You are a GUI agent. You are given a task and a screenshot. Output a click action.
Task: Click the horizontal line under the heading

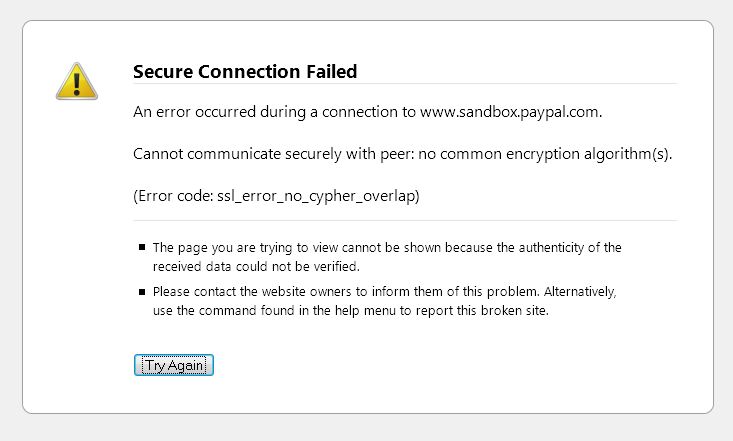tap(405, 84)
